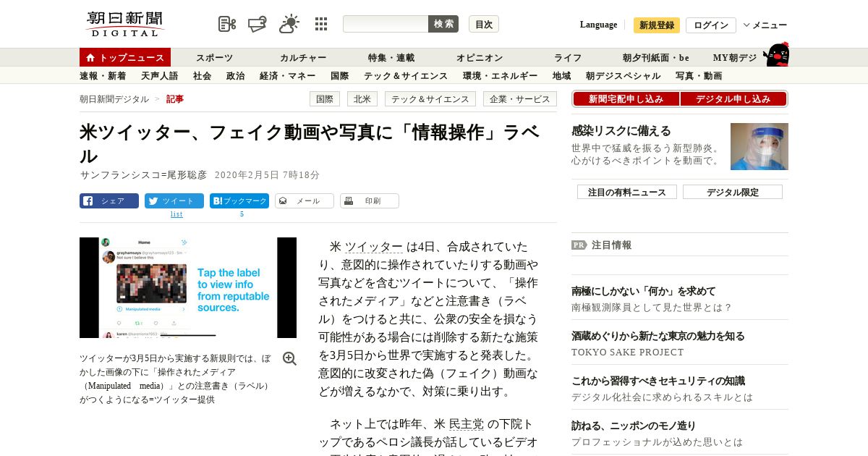Viewport: 868px width, 456px height.
Task: Open 南極にしかない「何か」を求めて link
Action: click(x=644, y=291)
